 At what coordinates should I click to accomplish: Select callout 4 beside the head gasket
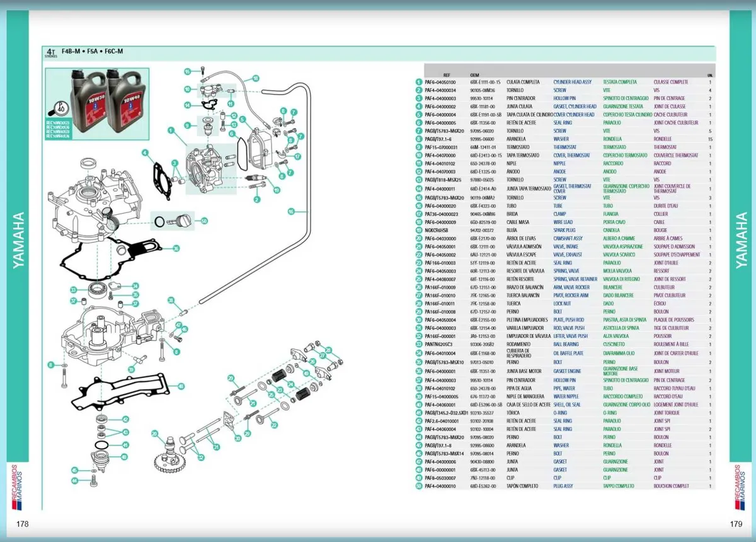145,153
